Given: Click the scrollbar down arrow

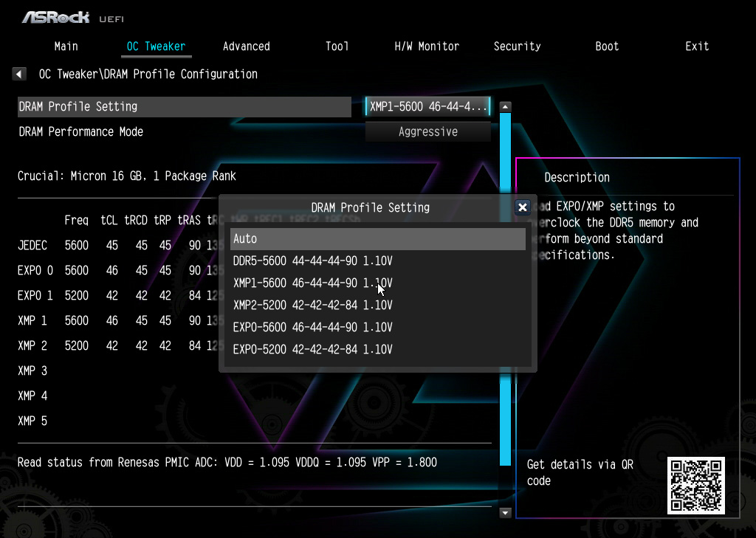Looking at the screenshot, I should click(505, 512).
